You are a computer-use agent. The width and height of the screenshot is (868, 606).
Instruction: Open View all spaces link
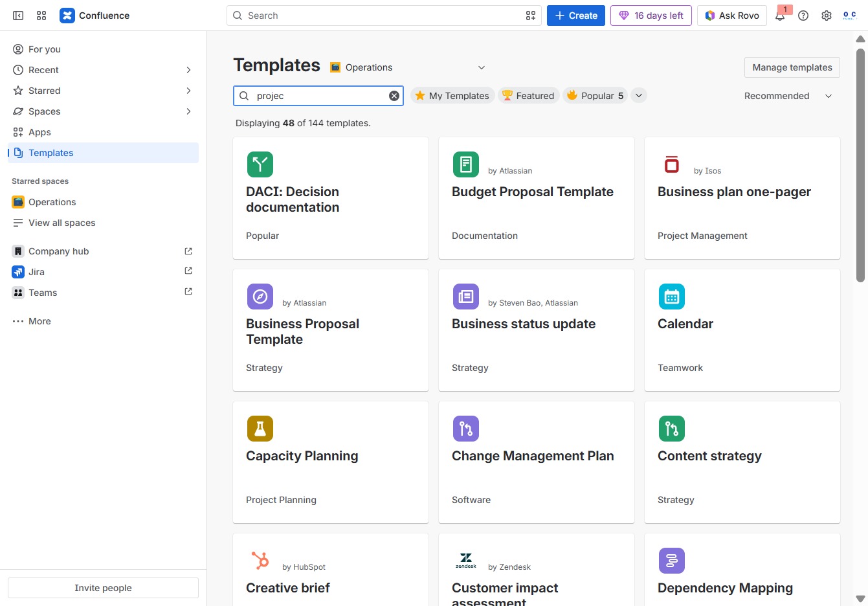point(104,223)
